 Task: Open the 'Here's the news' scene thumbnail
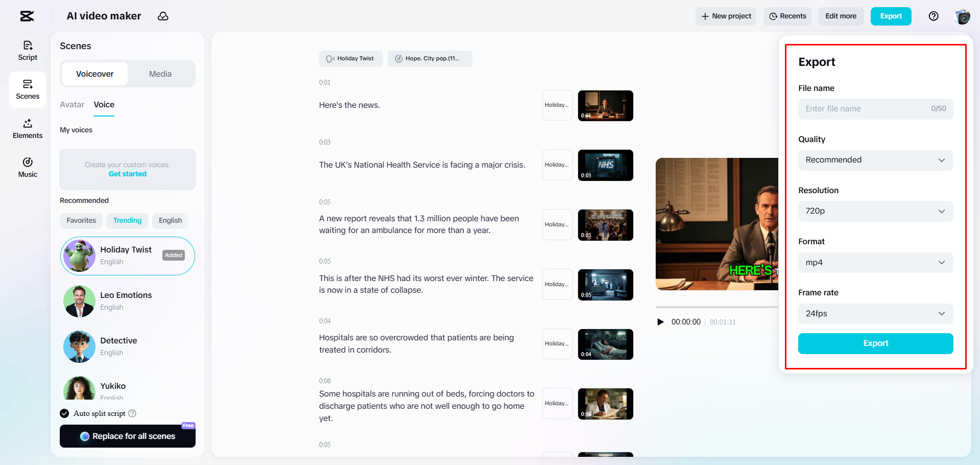pyautogui.click(x=605, y=106)
